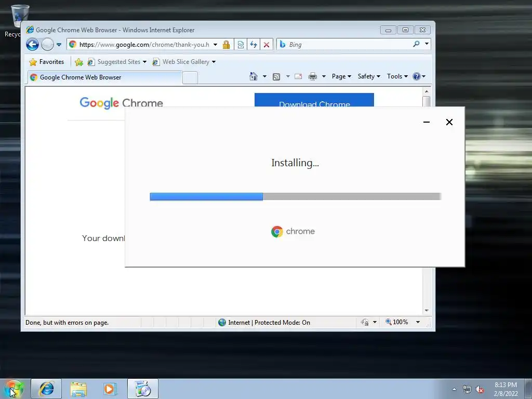The width and height of the screenshot is (532, 399).
Task: Click the 100% zoom level button
Action: click(397, 322)
